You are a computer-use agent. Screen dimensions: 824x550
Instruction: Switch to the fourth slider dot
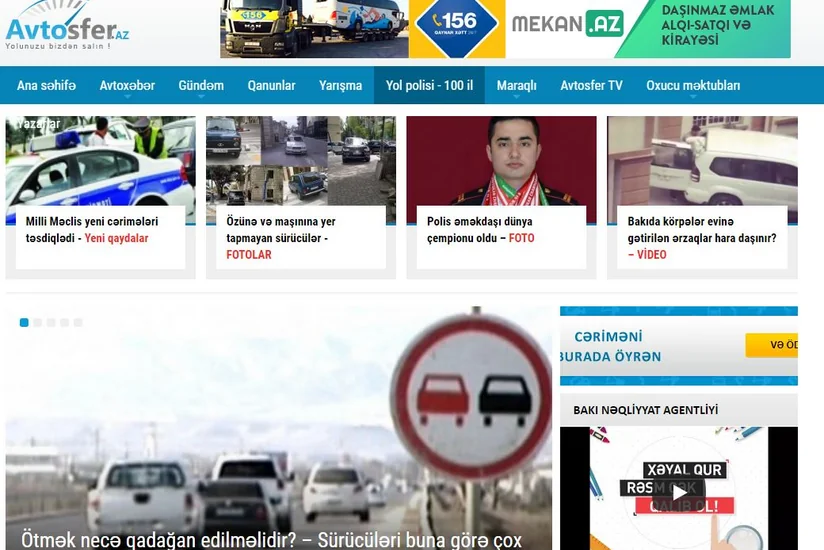(x=64, y=323)
